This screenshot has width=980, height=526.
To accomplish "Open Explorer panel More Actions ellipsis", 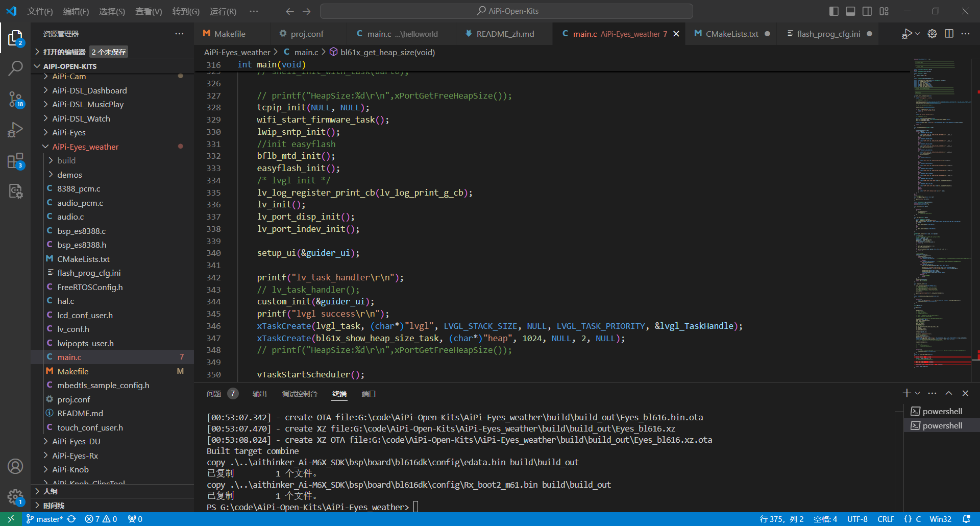I will (x=179, y=34).
